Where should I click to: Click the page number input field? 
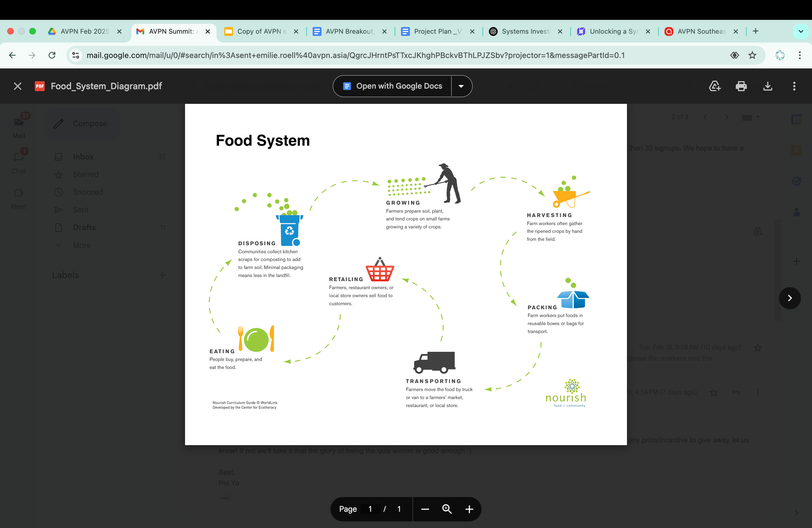[370, 509]
